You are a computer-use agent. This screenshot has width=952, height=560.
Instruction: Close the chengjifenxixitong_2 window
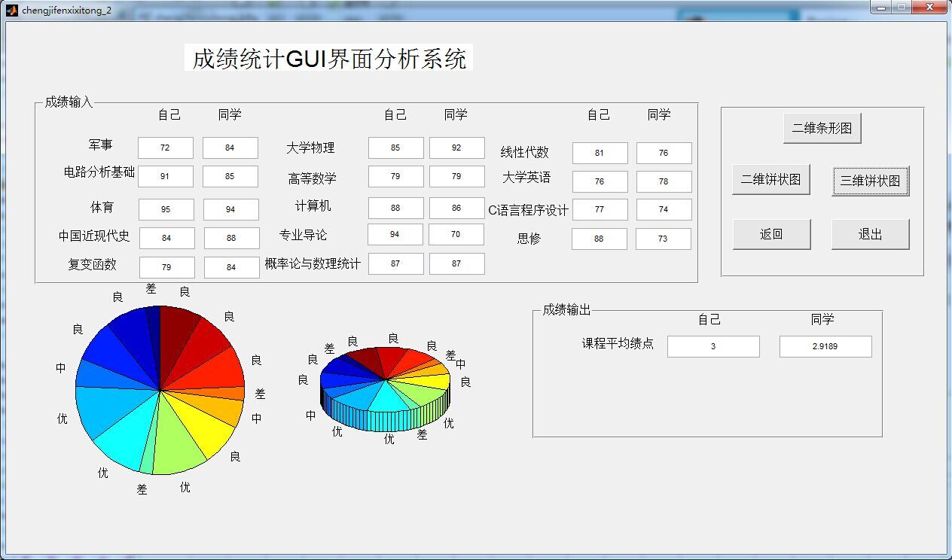pos(929,7)
